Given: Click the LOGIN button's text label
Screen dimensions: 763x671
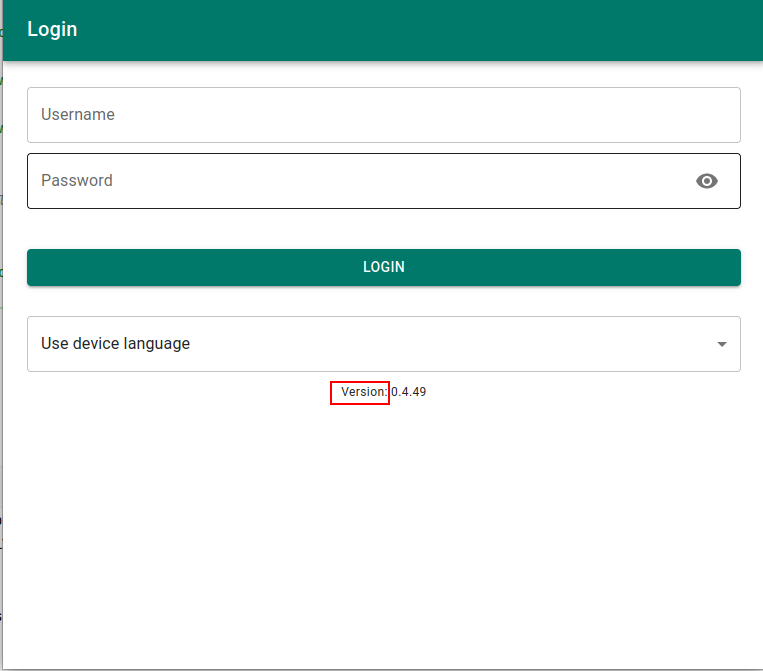Looking at the screenshot, I should [383, 267].
